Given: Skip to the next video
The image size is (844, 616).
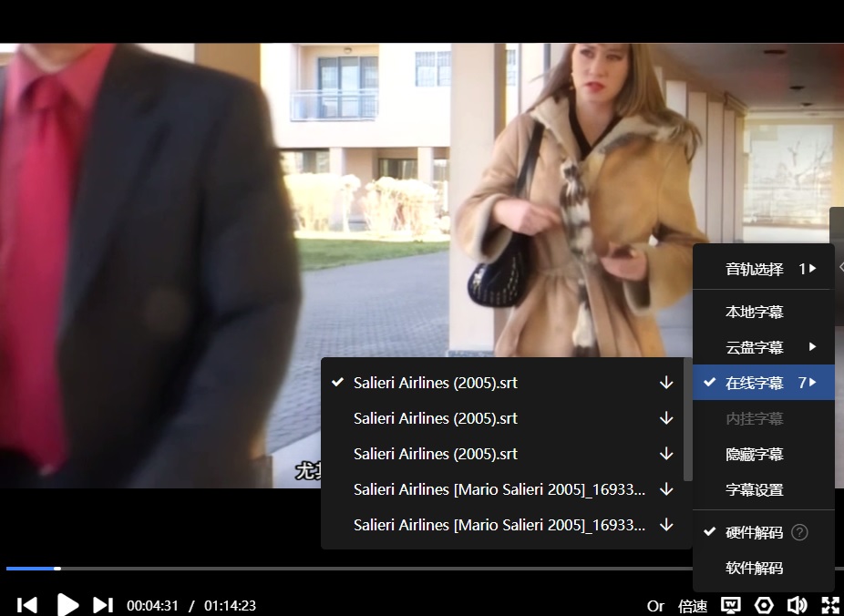Looking at the screenshot, I should 103,605.
